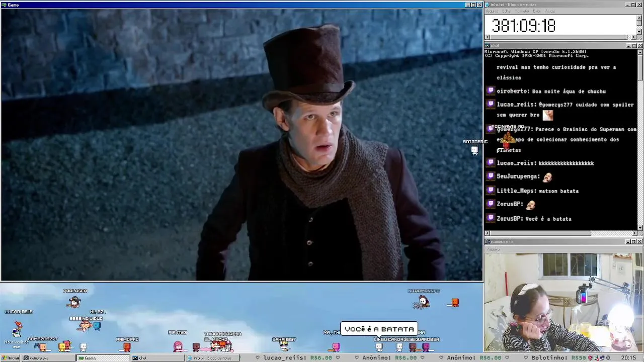Open the Arquivo menu in camera.exe window

[493, 249]
